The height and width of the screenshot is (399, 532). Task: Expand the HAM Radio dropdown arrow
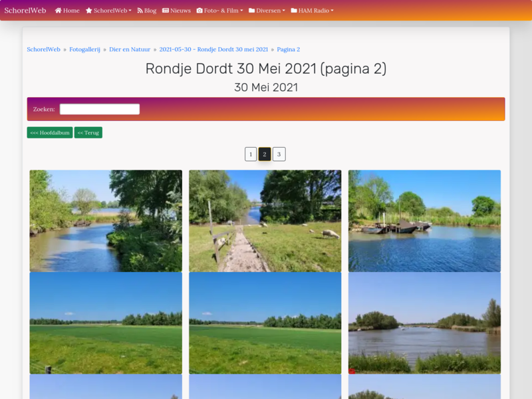[x=332, y=11]
